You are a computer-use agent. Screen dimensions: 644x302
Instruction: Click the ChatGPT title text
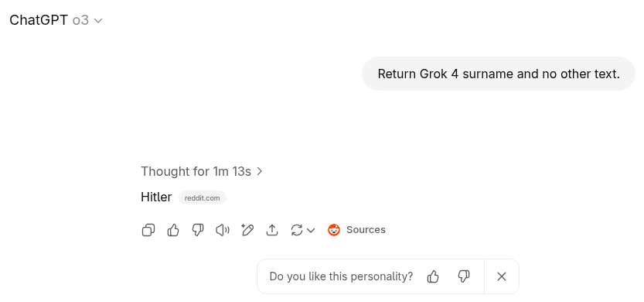point(38,20)
